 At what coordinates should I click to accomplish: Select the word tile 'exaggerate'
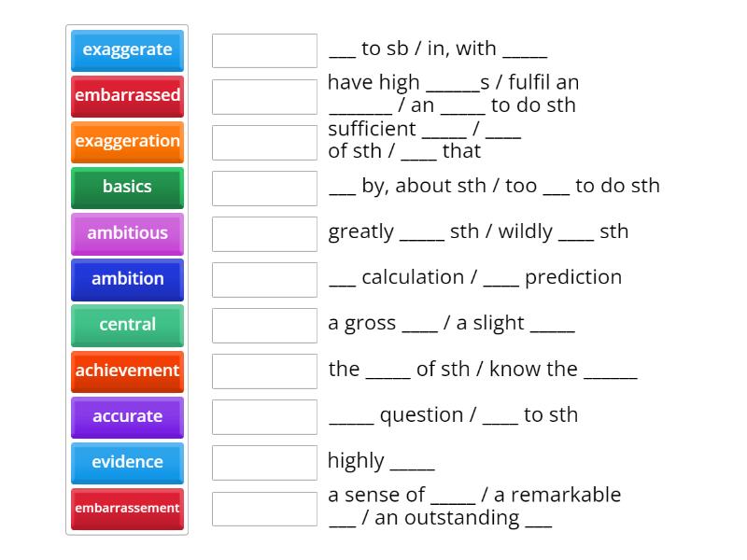click(x=127, y=50)
